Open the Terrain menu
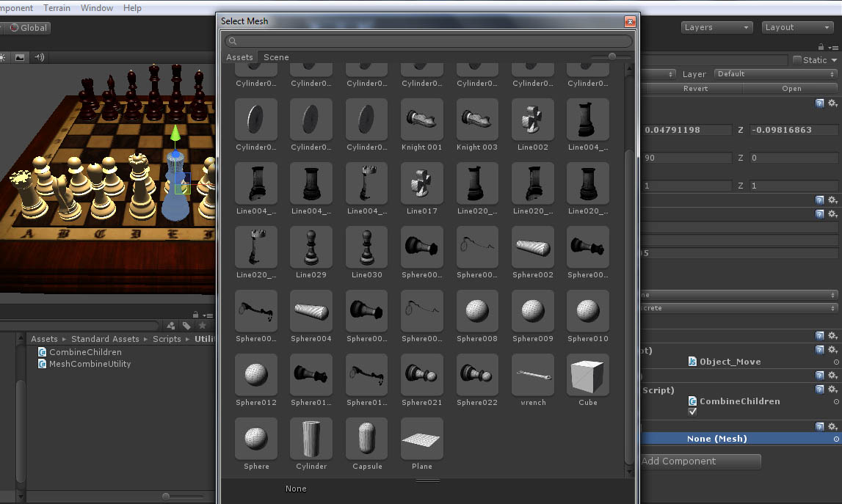 pos(57,7)
